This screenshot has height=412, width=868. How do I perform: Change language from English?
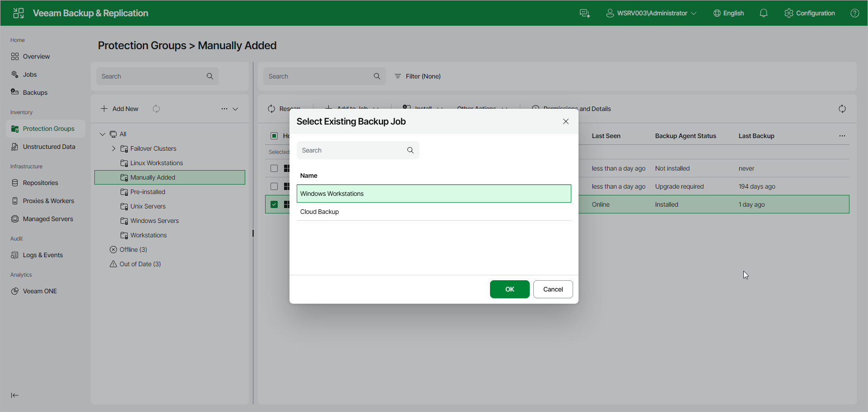(728, 13)
